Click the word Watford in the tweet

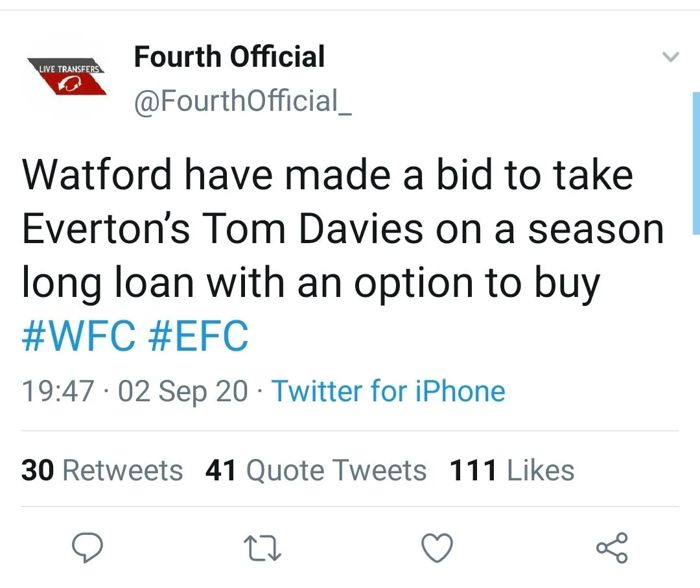pos(97,174)
